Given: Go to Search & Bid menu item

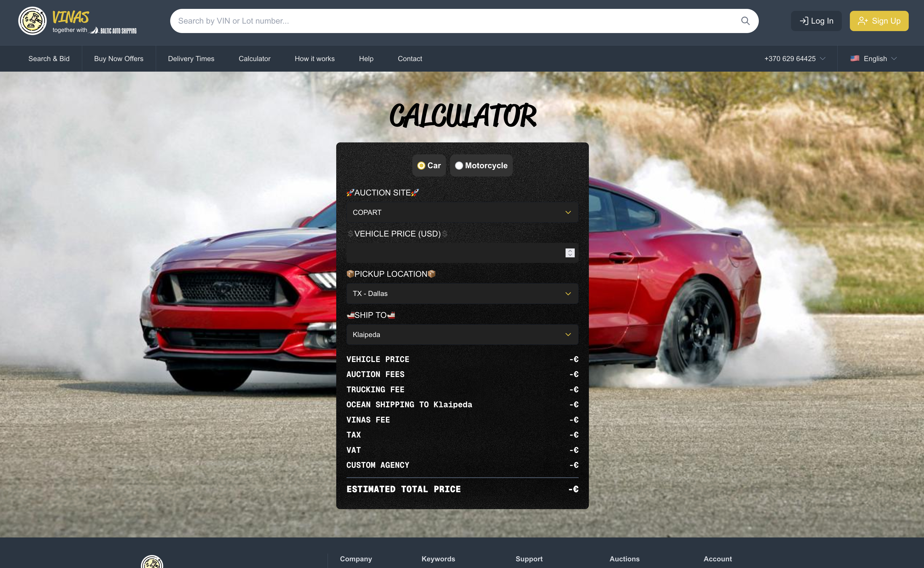Looking at the screenshot, I should point(49,59).
